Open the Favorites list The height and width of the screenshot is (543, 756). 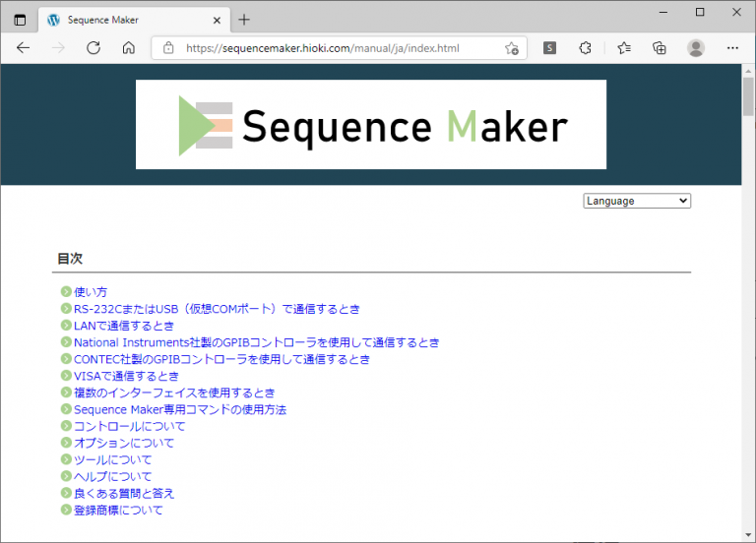(x=624, y=47)
